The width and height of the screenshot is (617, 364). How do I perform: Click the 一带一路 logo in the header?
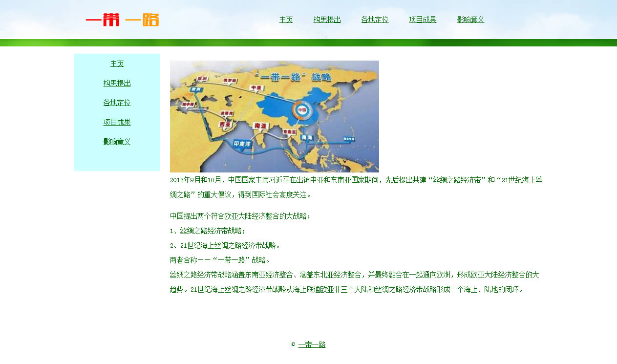click(122, 20)
